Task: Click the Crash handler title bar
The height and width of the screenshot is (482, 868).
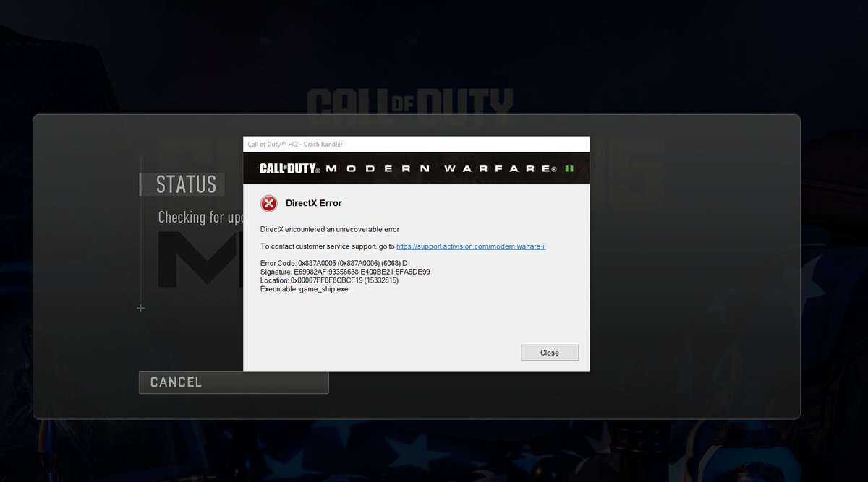Action: [x=417, y=145]
